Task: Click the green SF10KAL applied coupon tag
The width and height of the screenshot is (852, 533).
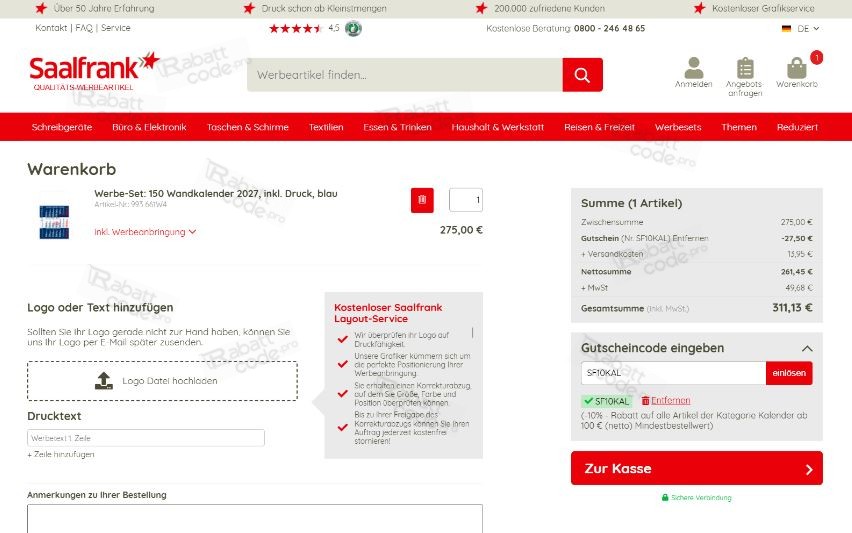Action: pyautogui.click(x=607, y=402)
